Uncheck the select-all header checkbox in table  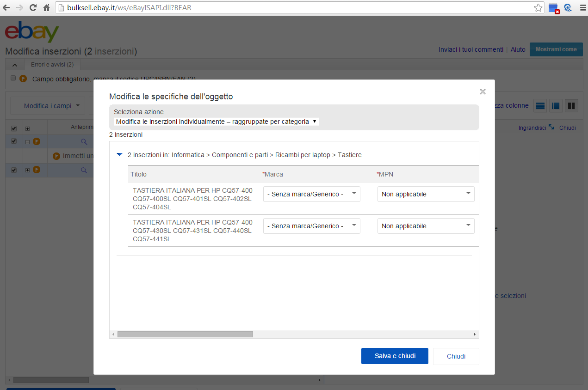tap(14, 128)
